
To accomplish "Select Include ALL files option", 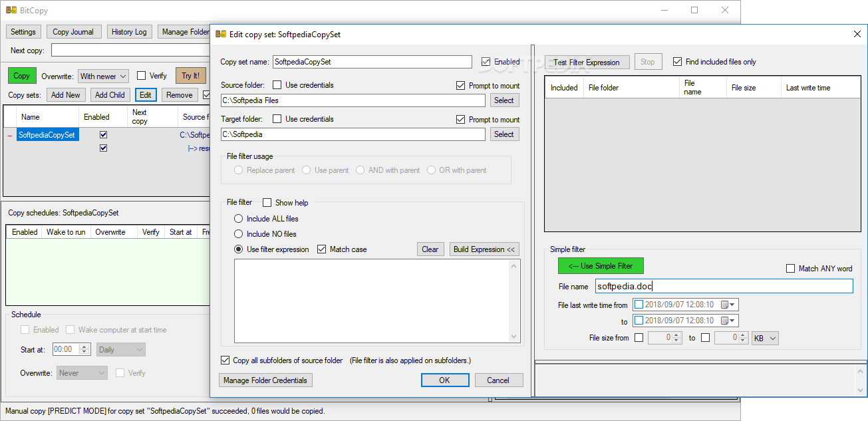I will click(238, 219).
